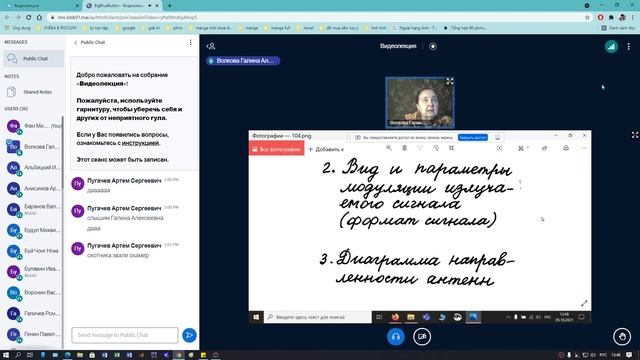Open the Chrome three-dot menu
Viewport: 640px width, 360px height.
(x=633, y=17)
